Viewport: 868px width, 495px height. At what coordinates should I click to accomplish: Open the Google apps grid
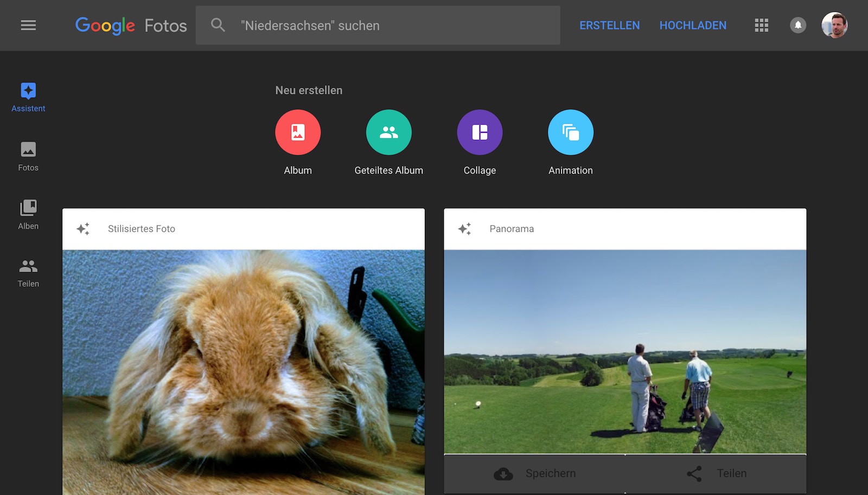pos(761,25)
